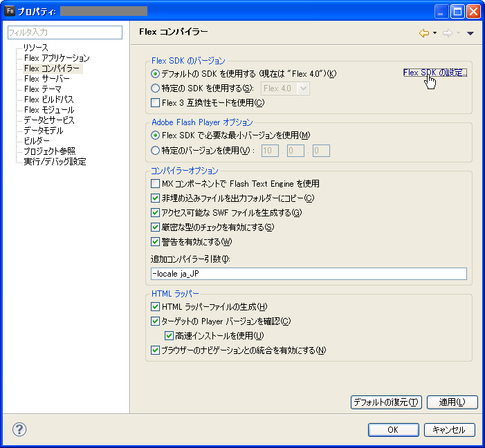Click the フィルタ入力 filter text box
485x448 pixels.
tap(65, 32)
